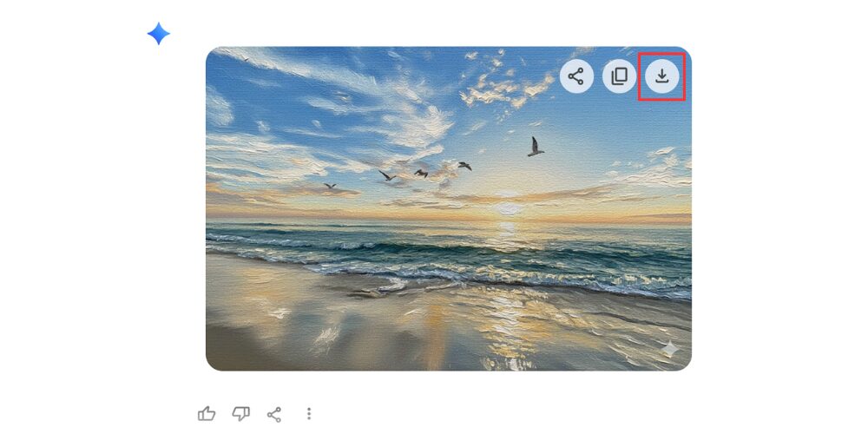868x434 pixels.
Task: Share the image using the overlay share icon
Action: pos(576,76)
